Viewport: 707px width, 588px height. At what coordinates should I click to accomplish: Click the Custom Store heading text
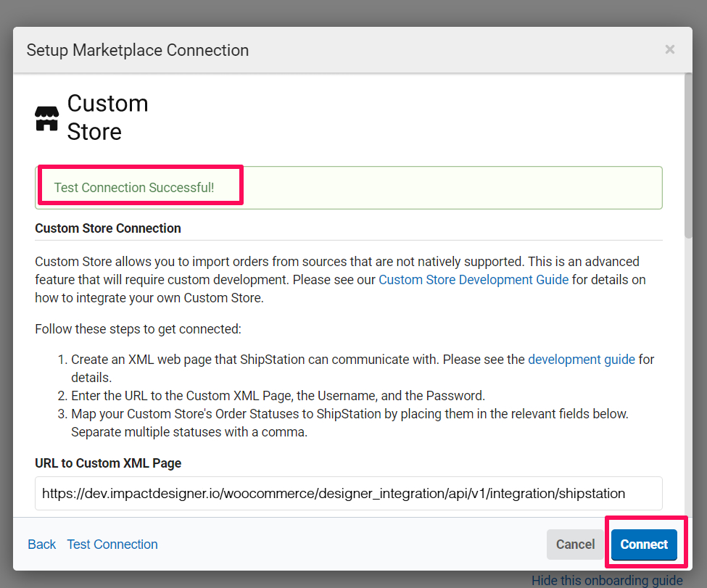(107, 117)
